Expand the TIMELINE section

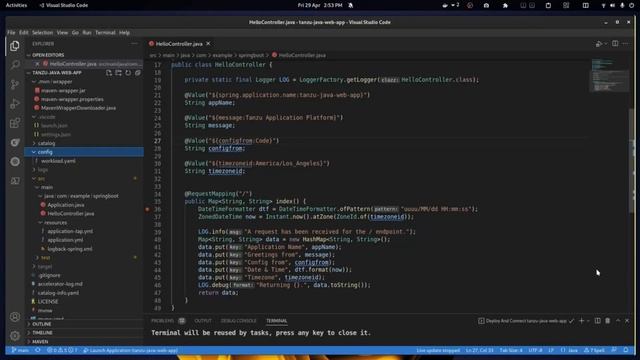(42, 333)
